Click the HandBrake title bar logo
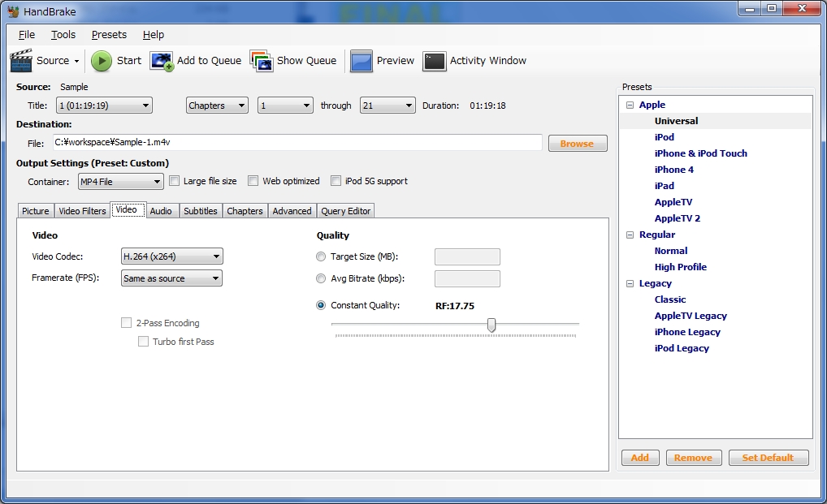Screen dimensions: 827x504 click(x=13, y=11)
